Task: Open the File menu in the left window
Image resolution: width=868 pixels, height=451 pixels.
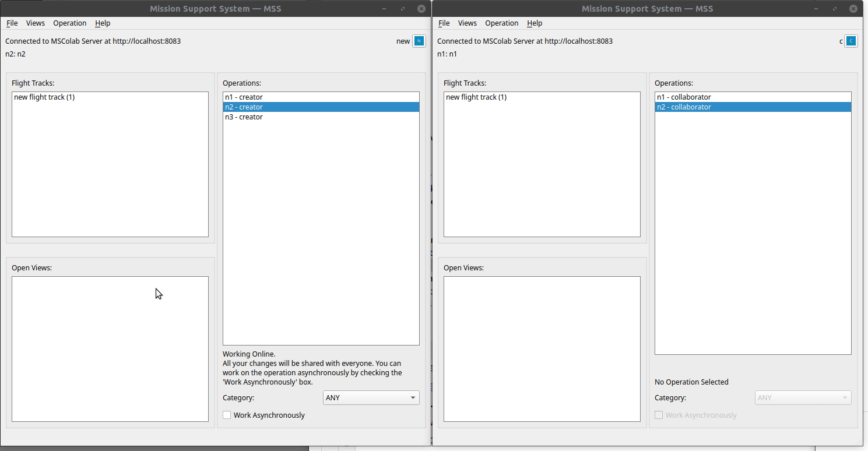Action: pyautogui.click(x=12, y=23)
